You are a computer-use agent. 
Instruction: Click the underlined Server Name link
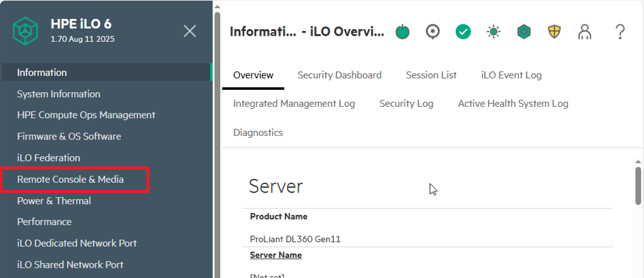pyautogui.click(x=276, y=255)
